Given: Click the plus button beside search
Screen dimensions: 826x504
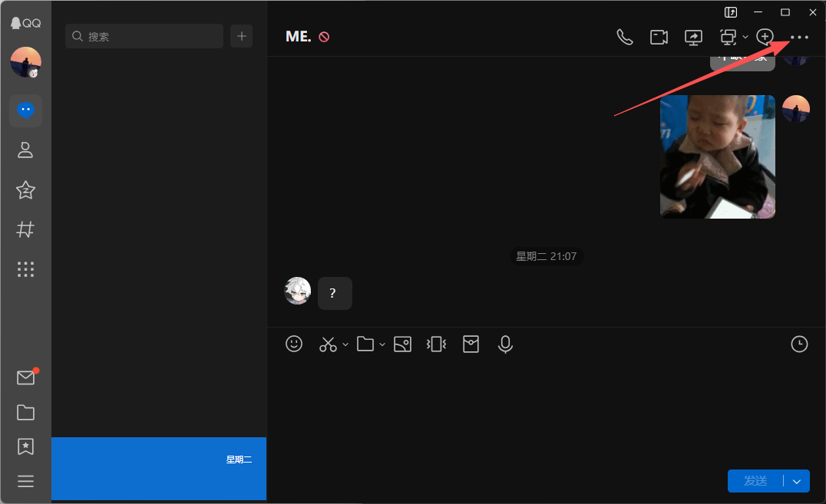Looking at the screenshot, I should tap(242, 36).
